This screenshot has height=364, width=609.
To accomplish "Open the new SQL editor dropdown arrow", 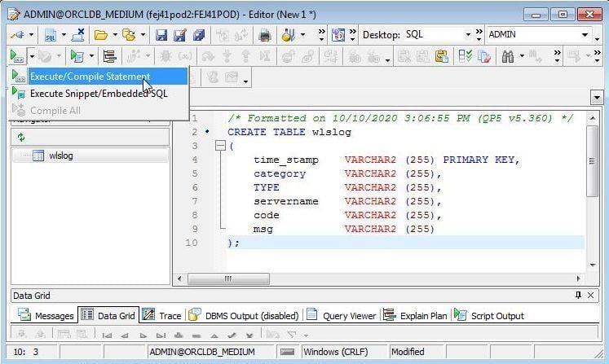I will pos(64,35).
